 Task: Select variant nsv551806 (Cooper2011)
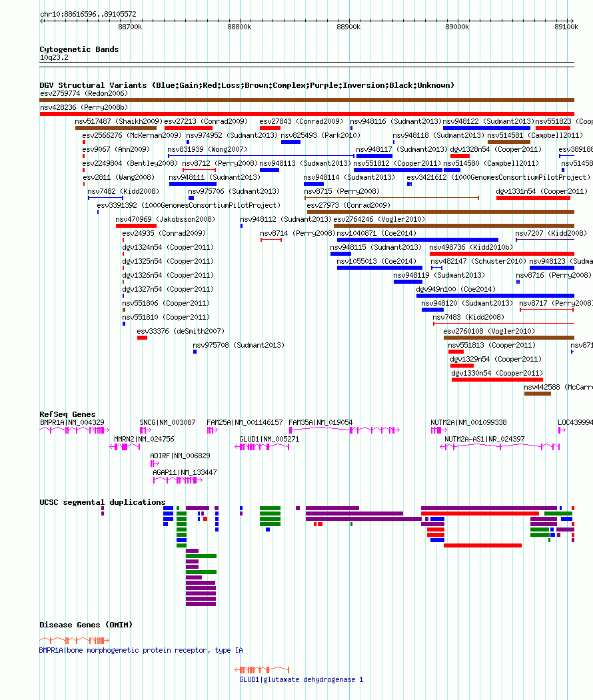(166, 303)
